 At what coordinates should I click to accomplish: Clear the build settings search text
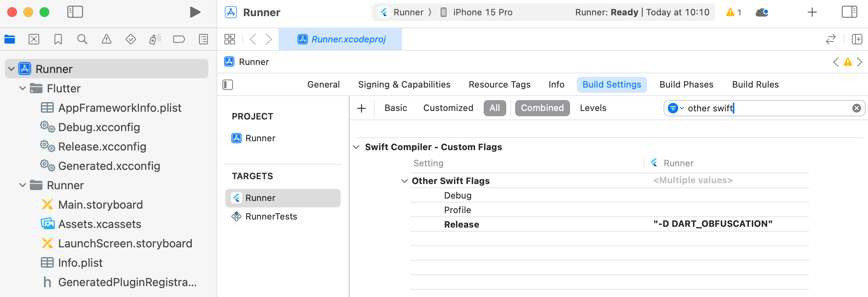pyautogui.click(x=856, y=108)
